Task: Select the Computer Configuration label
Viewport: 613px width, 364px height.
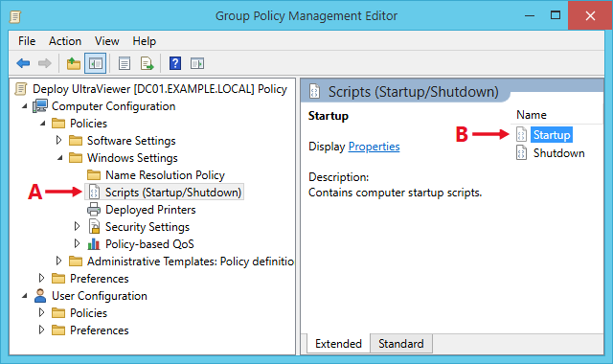Action: coord(113,106)
